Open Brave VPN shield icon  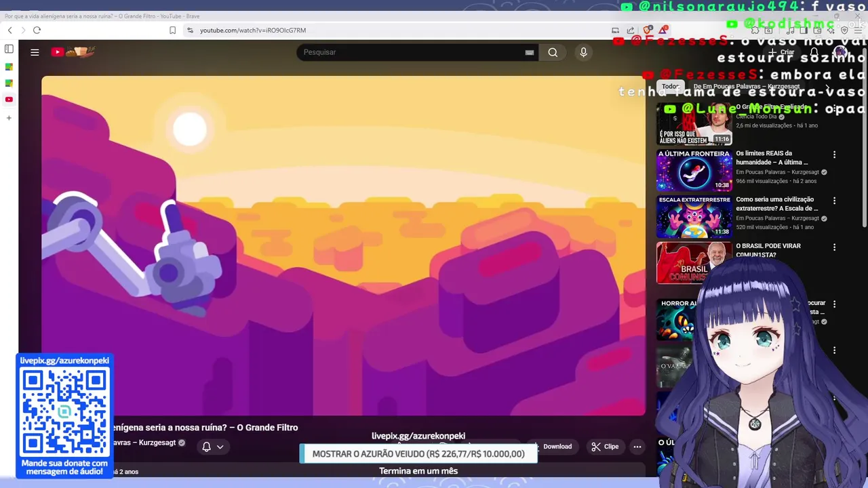(844, 30)
